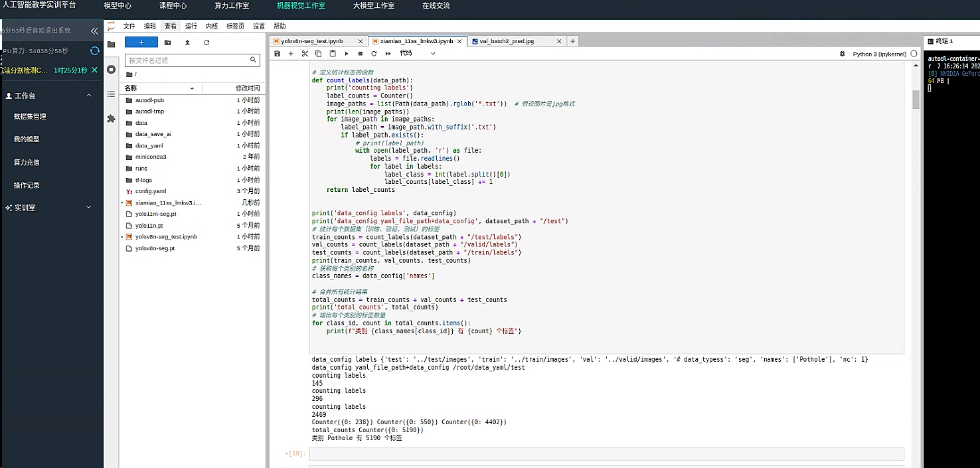Open the file browser sidebar tab
Screen dimensions: 980x468
pyautogui.click(x=111, y=44)
